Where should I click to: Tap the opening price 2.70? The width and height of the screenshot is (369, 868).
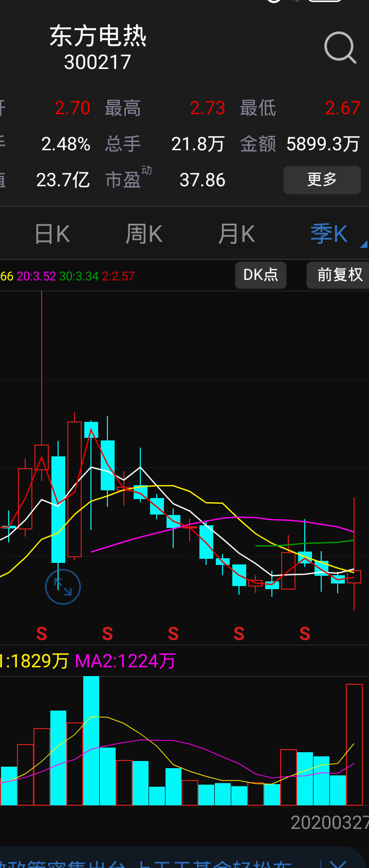tap(72, 108)
